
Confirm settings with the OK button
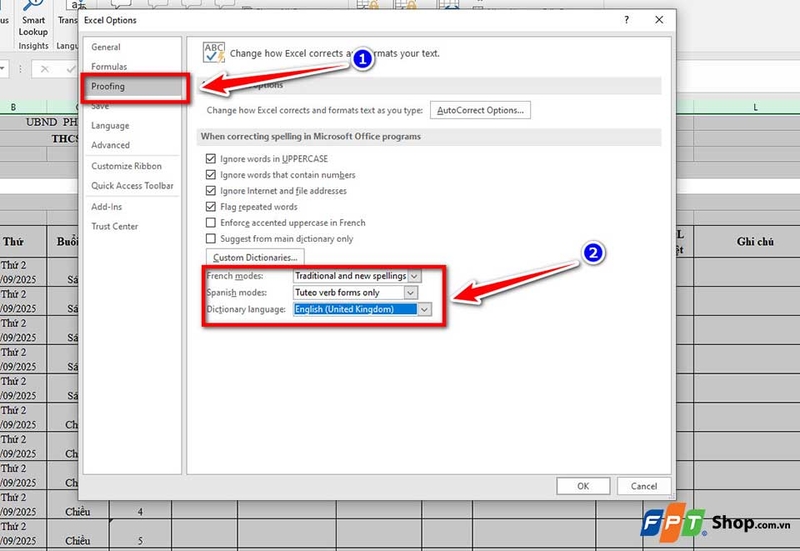tap(583, 486)
